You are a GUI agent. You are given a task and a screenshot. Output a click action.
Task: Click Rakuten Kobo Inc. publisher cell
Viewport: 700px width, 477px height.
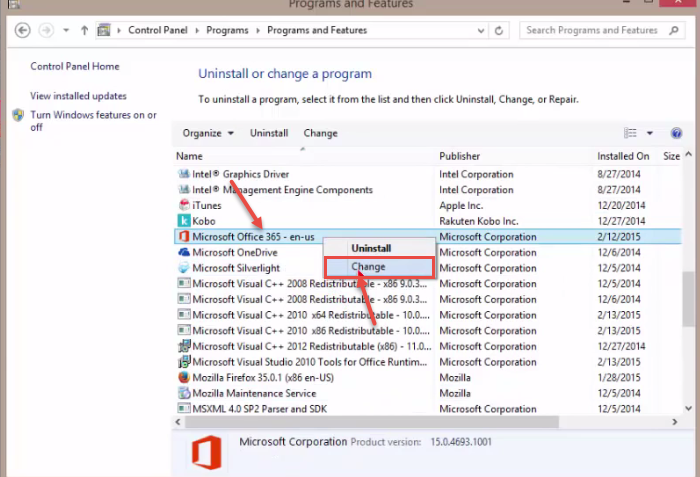(479, 221)
